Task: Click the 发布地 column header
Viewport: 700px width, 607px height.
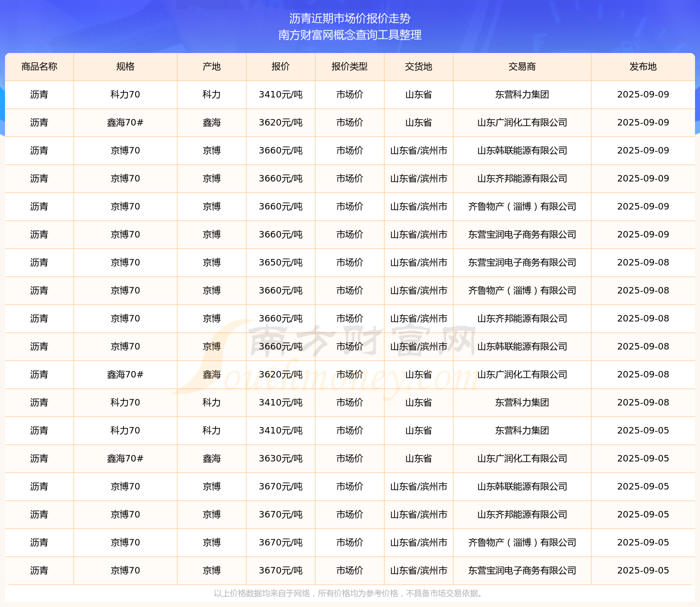Action: click(x=643, y=66)
